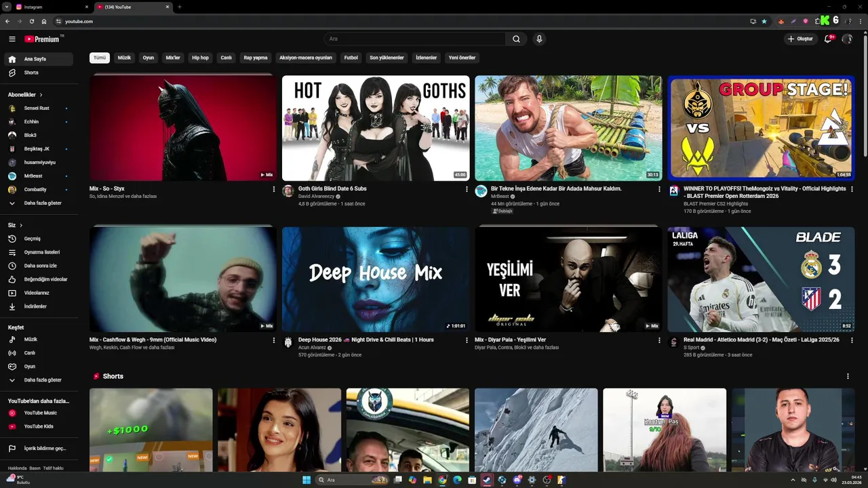This screenshot has width=868, height=488.
Task: Play MrBeast raft island video thumbnail
Action: tap(568, 128)
